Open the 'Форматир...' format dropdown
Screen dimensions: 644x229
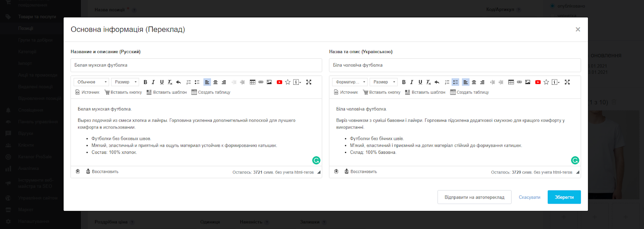350,82
